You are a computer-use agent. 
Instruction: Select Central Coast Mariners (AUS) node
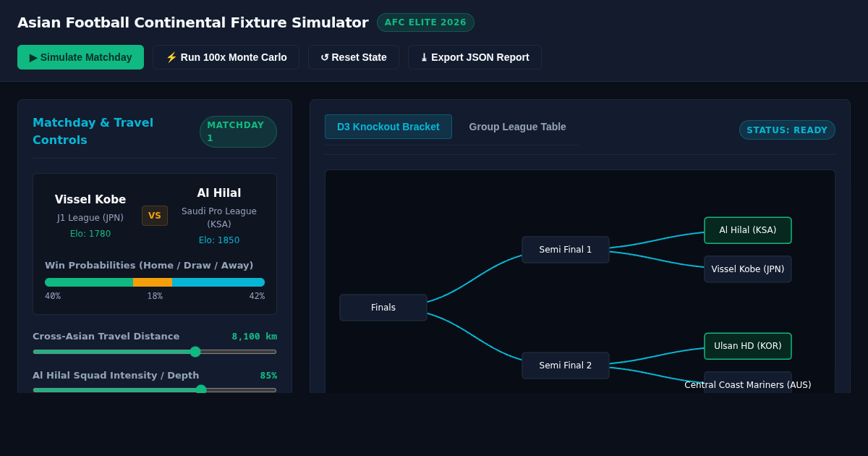[x=748, y=384]
